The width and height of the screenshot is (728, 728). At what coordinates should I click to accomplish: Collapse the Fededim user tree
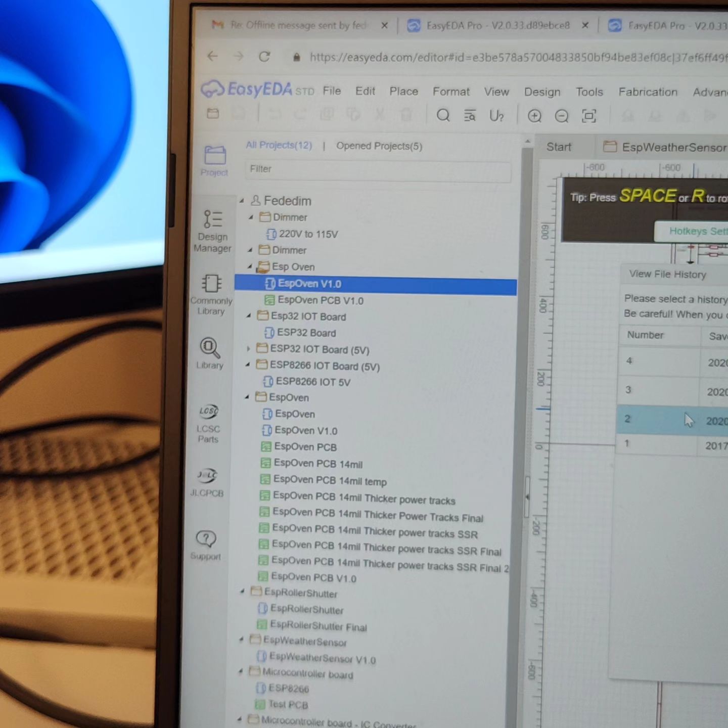click(x=242, y=201)
